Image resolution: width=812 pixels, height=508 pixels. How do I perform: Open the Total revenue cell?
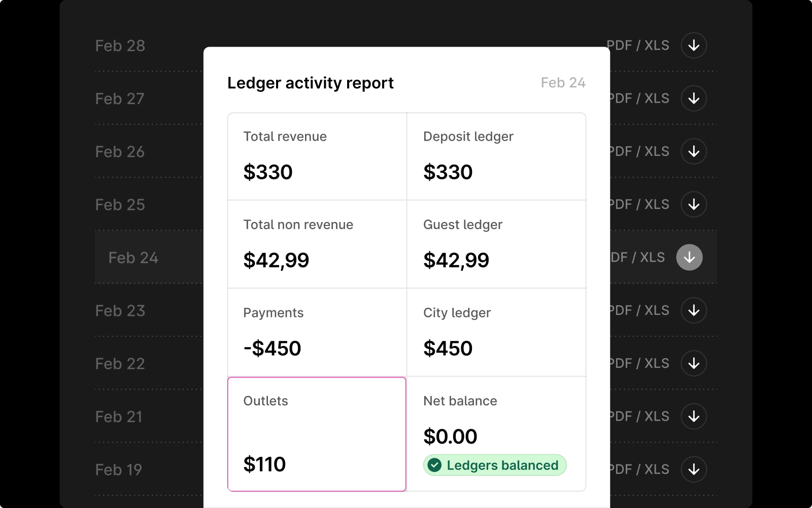317,156
